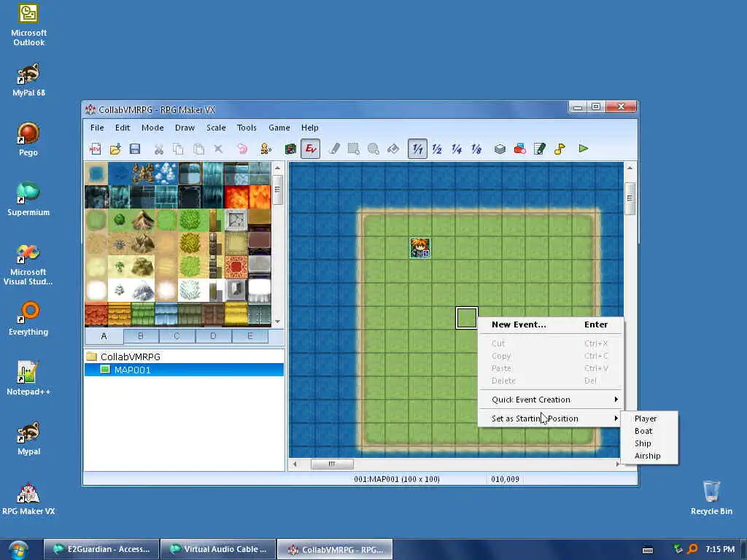The height and width of the screenshot is (560, 747).
Task: Start Playtest with green play icon
Action: pos(583,149)
